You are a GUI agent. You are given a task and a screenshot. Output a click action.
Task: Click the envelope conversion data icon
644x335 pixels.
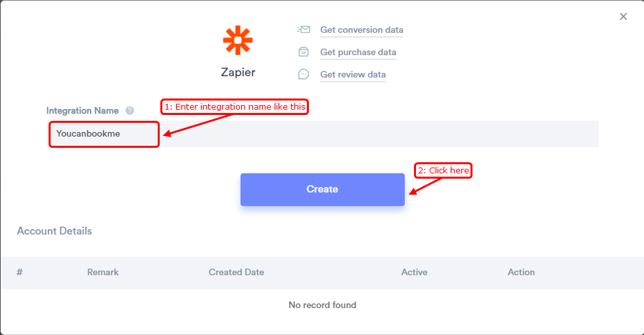point(304,30)
